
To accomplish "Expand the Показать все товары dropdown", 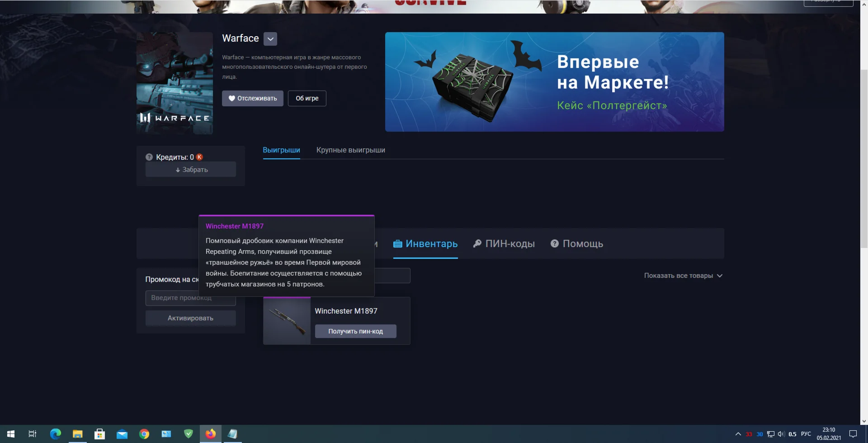I will 683,276.
